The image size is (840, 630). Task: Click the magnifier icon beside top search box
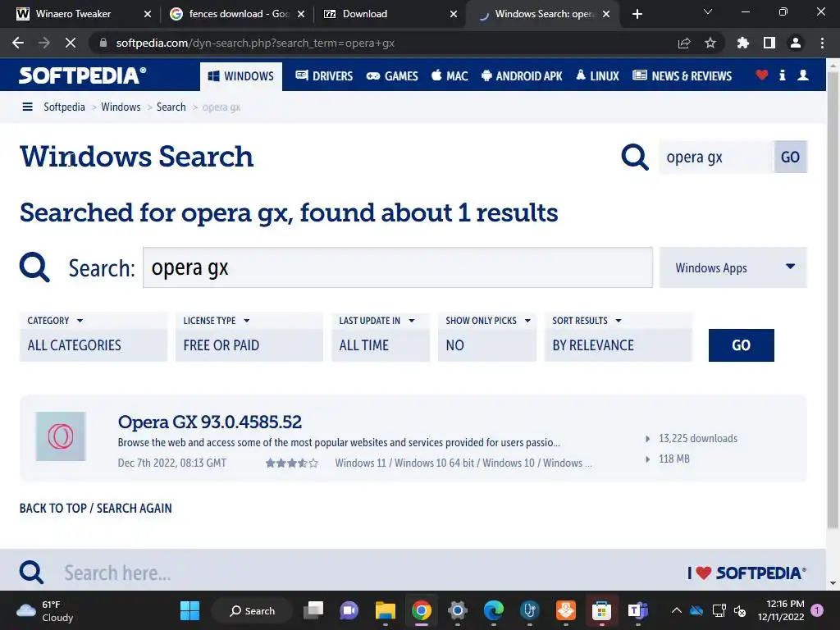coord(635,157)
